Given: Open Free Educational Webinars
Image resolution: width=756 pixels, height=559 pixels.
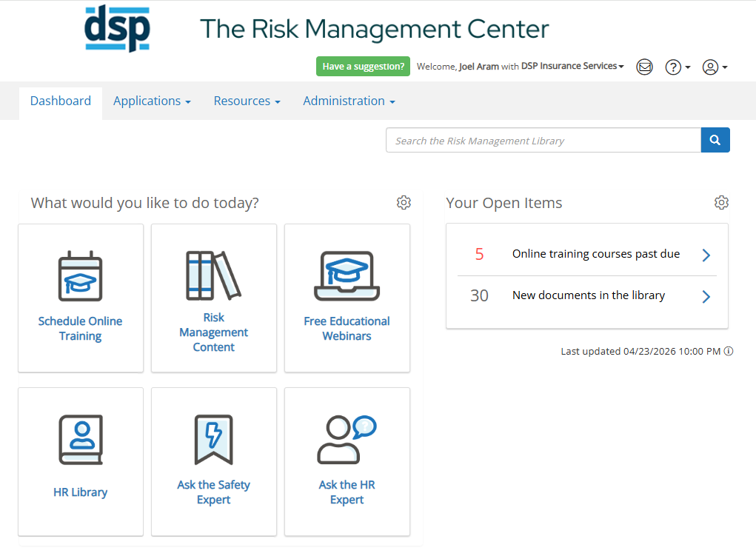Looking at the screenshot, I should coord(347,298).
